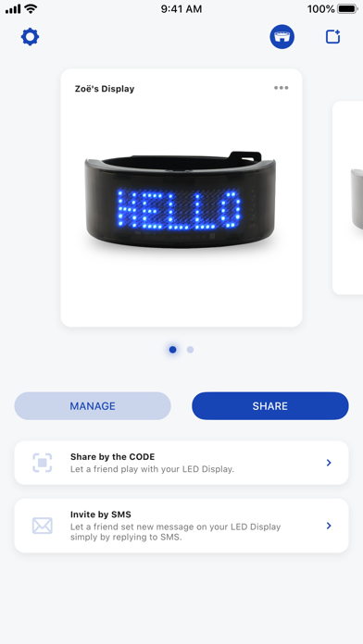Tap the add new display icon
This screenshot has width=363, height=644.
[333, 37]
